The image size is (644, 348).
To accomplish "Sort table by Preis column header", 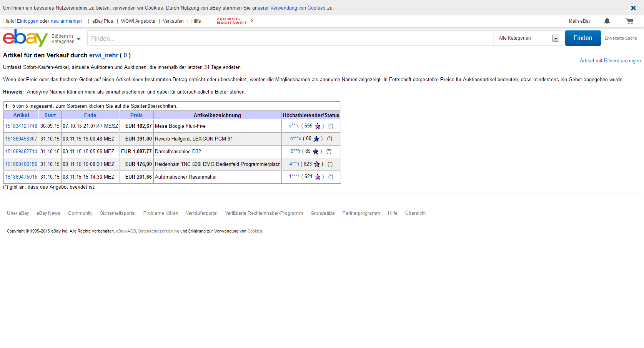I will [x=136, y=115].
